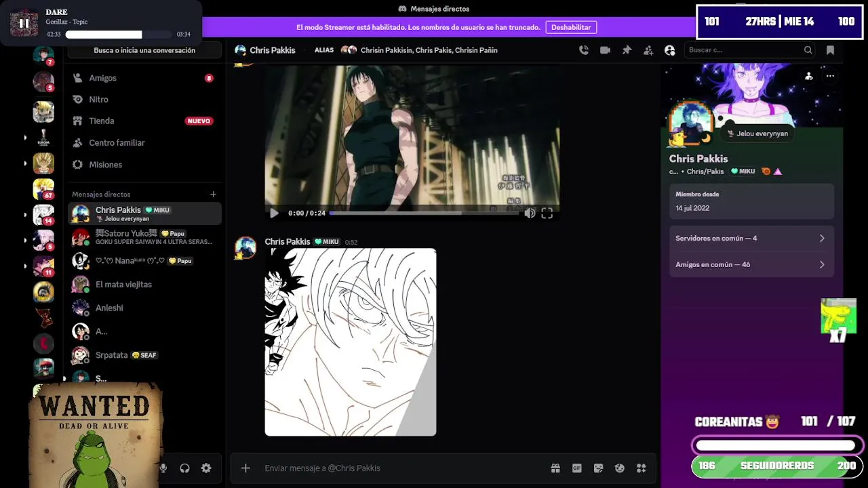This screenshot has height=488, width=868.
Task: Toggle user profile panel icon in header
Action: (670, 50)
